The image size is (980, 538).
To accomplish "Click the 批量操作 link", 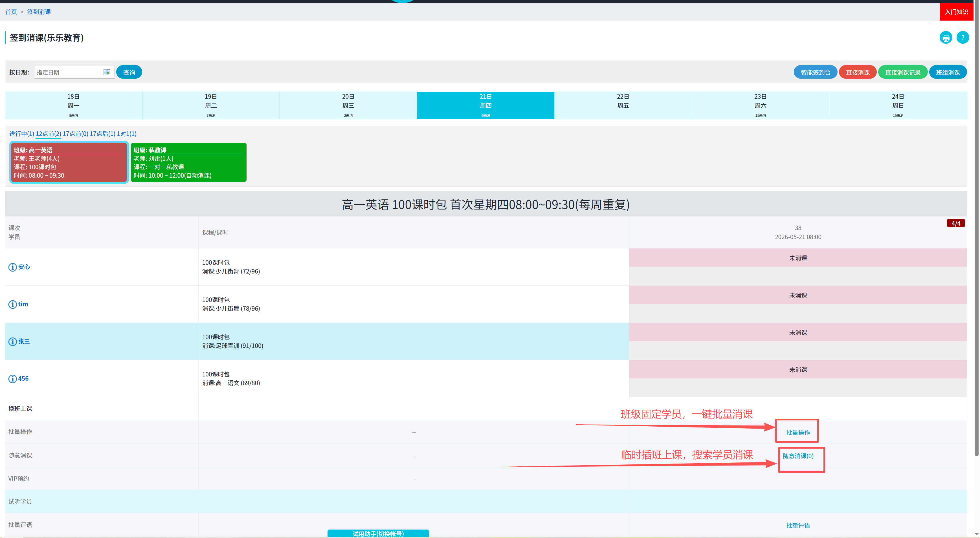I will tap(798, 433).
